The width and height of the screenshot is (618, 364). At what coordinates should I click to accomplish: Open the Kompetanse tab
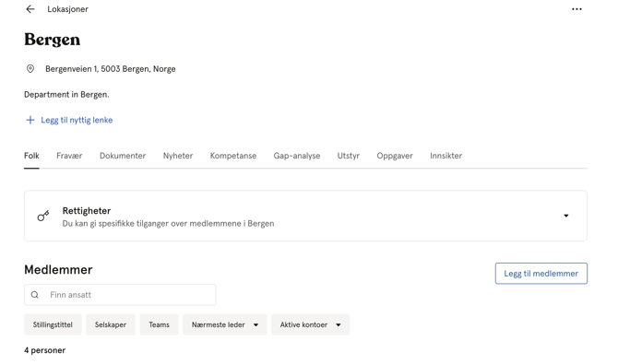pyautogui.click(x=233, y=156)
